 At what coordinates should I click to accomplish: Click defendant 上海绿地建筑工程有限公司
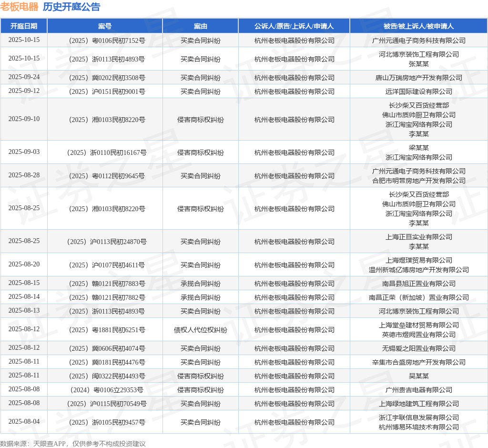pos(418,404)
